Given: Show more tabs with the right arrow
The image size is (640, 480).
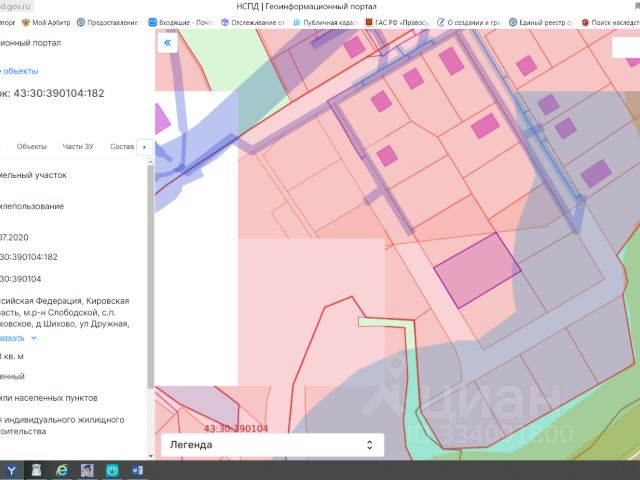Looking at the screenshot, I should pyautogui.click(x=144, y=147).
